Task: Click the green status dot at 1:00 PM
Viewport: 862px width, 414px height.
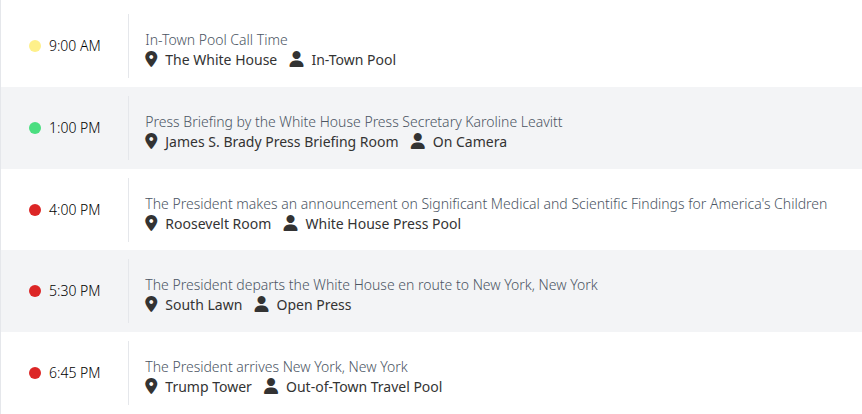Action: pos(35,128)
